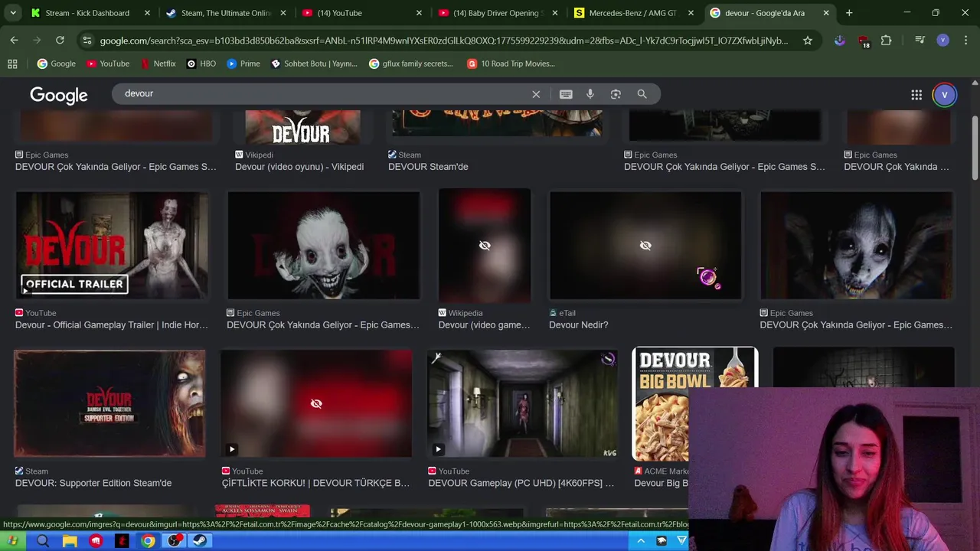The width and height of the screenshot is (980, 551).
Task: Search by image with Google Lens icon
Action: pos(616,94)
